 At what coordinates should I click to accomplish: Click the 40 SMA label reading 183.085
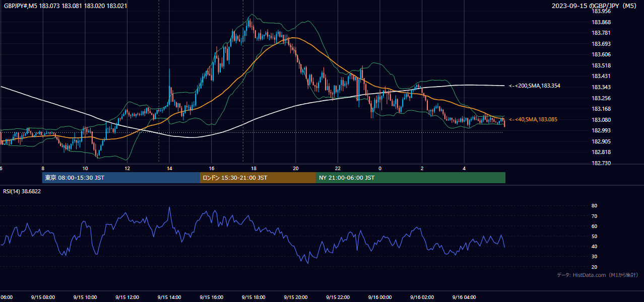(533, 119)
